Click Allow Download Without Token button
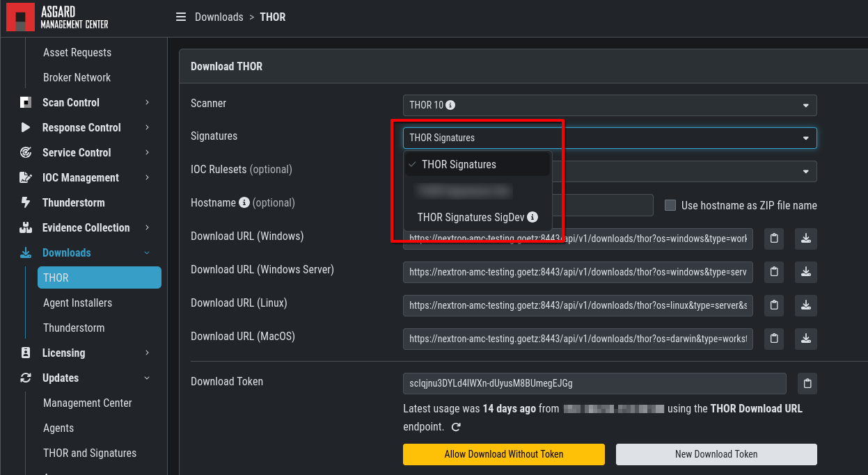The image size is (868, 475). click(x=504, y=454)
